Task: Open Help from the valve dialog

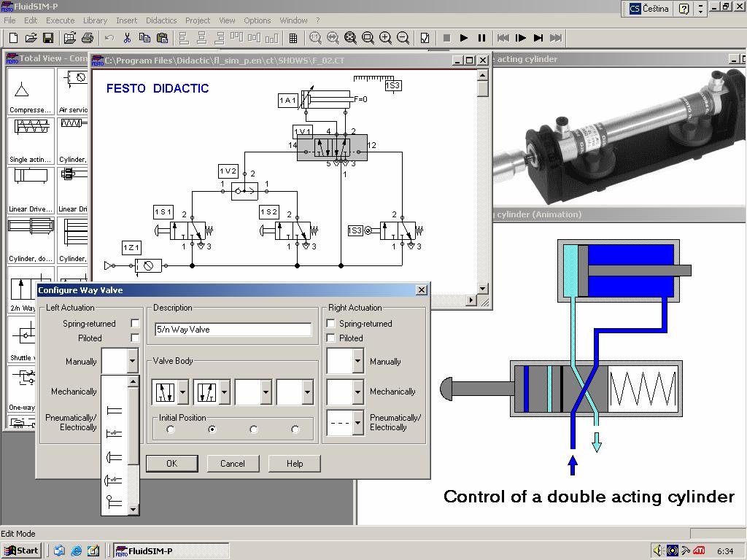Action: coord(295,463)
